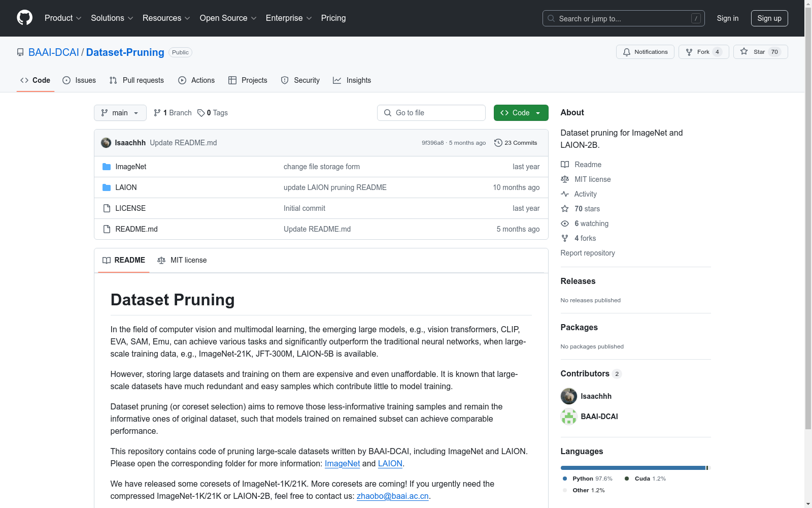The width and height of the screenshot is (812, 508).
Task: Click the branch icon next to 1 Branch
Action: (x=157, y=113)
